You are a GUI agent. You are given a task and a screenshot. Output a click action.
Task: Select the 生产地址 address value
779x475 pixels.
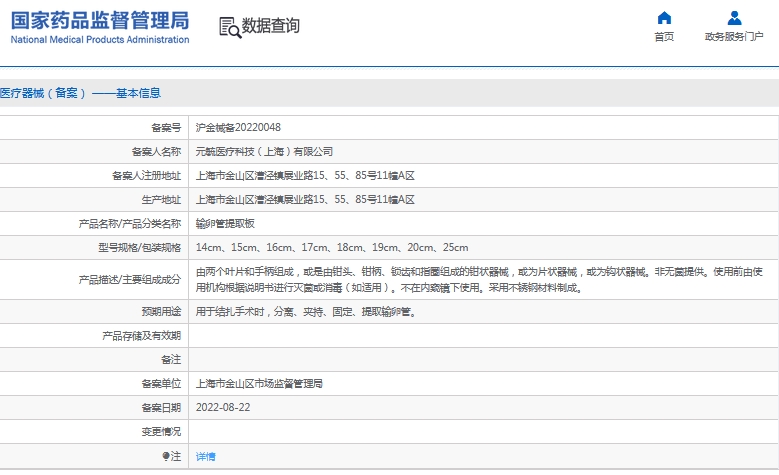tap(305, 200)
